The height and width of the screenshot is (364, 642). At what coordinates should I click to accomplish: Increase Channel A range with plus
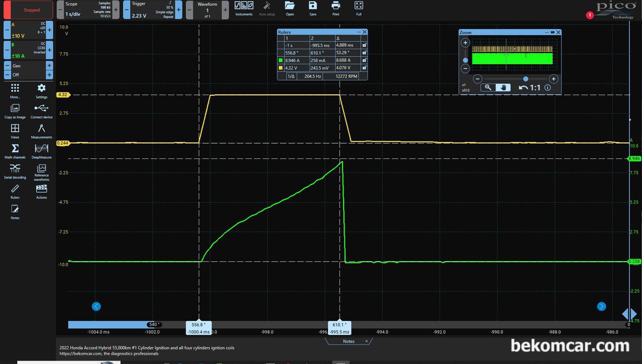coord(49,30)
